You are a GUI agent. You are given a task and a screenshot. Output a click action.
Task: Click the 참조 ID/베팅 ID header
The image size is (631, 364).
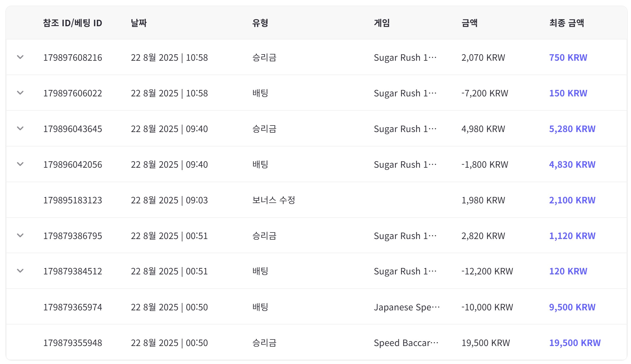pos(72,23)
